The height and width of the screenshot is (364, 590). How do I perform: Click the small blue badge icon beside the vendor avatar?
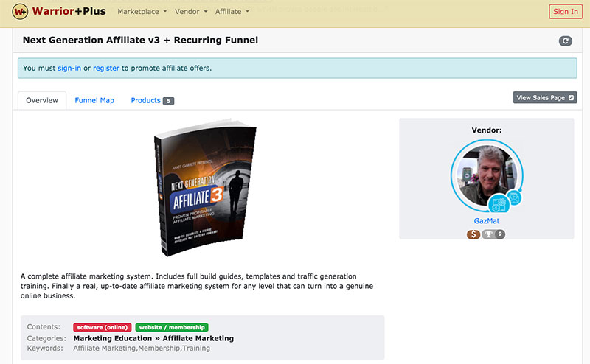tap(513, 197)
